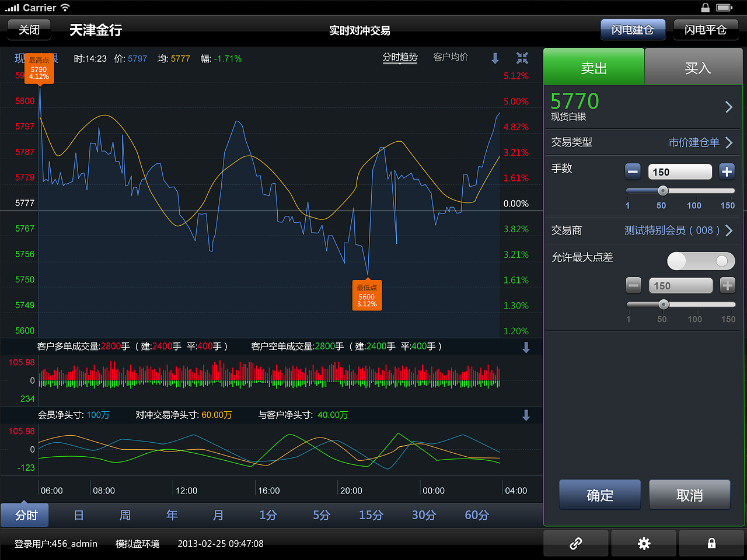This screenshot has height=560, width=747.
Task: Click the arrow beside customer volume row
Action: click(526, 347)
